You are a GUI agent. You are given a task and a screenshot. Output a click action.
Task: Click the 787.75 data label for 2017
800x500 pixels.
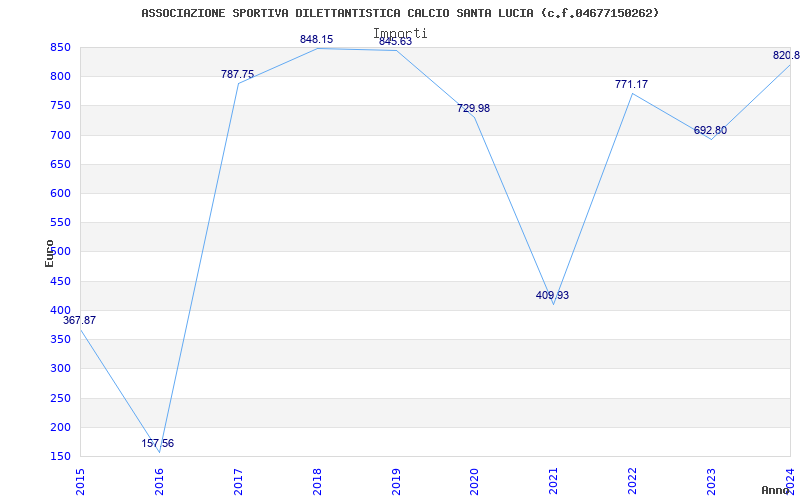pyautogui.click(x=237, y=74)
